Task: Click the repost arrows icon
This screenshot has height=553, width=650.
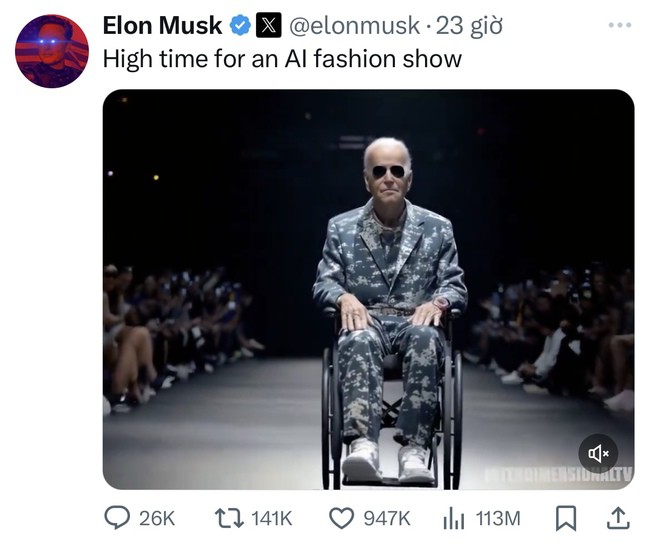Action: (227, 517)
